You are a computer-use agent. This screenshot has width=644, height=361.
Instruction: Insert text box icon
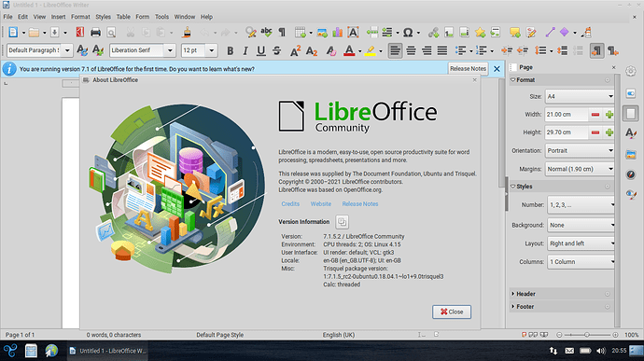[x=353, y=32]
